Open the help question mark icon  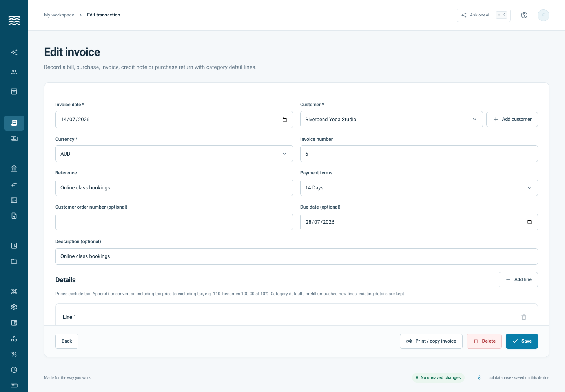click(524, 15)
